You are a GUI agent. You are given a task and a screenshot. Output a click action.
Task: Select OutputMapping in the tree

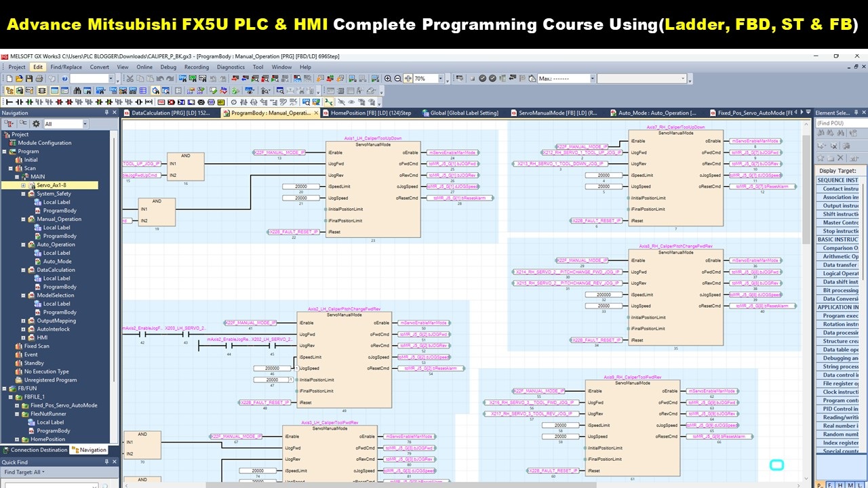point(56,321)
